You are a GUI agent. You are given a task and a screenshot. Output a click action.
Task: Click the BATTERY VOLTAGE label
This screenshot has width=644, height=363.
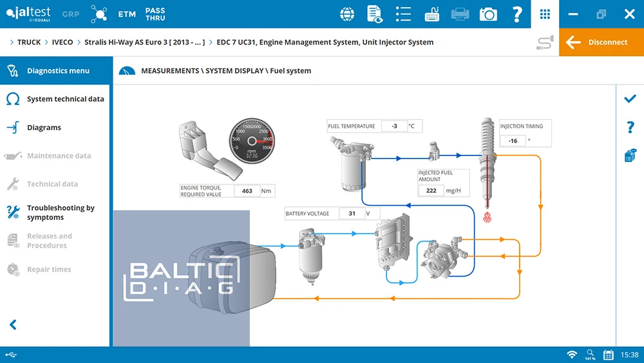click(x=307, y=213)
